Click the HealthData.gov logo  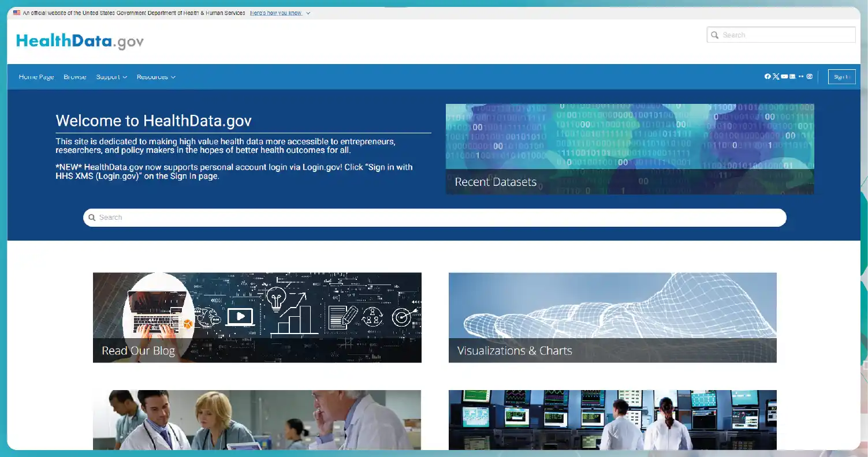80,41
